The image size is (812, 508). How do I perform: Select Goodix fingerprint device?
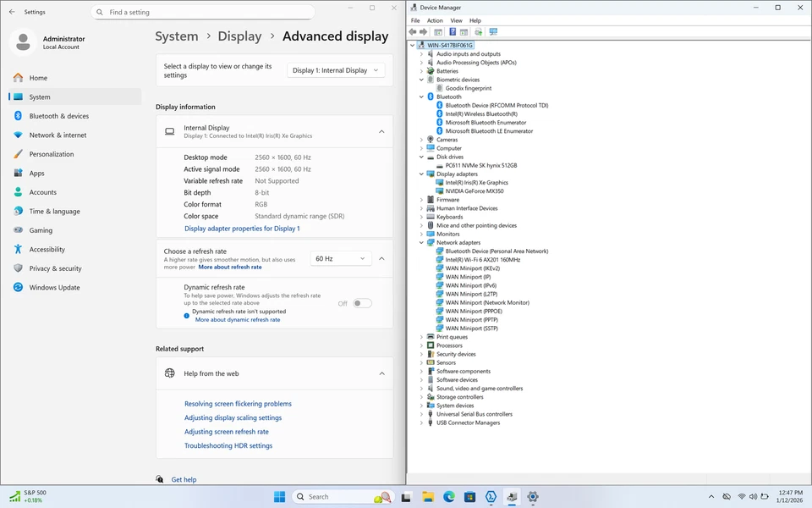[x=468, y=88]
